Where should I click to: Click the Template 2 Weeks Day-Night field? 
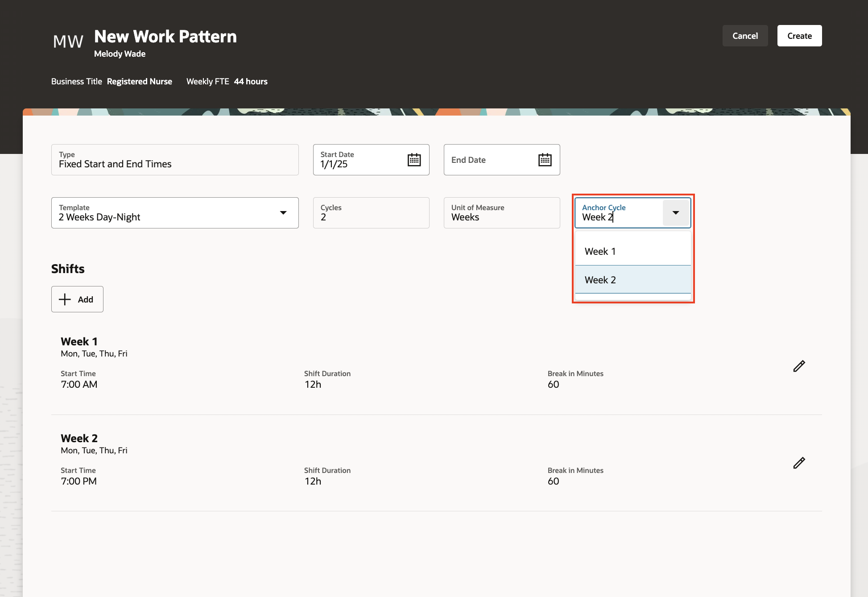[165, 213]
